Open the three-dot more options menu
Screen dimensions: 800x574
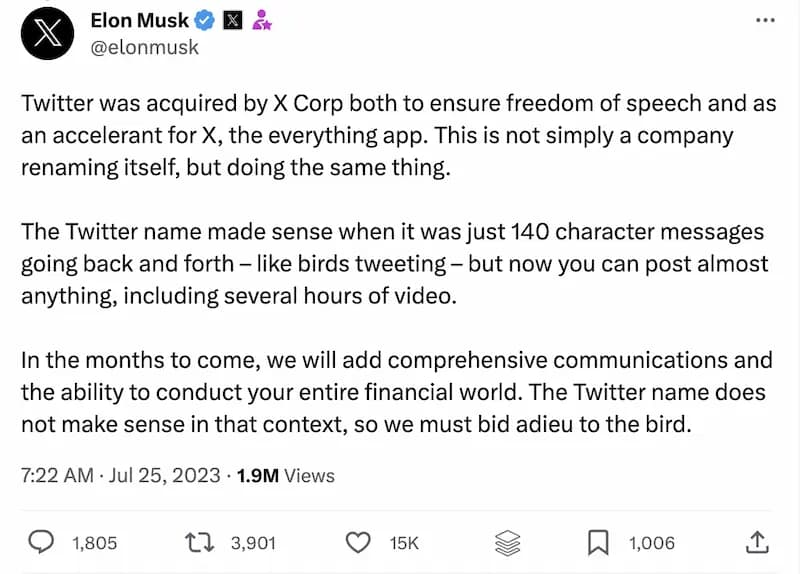(765, 19)
